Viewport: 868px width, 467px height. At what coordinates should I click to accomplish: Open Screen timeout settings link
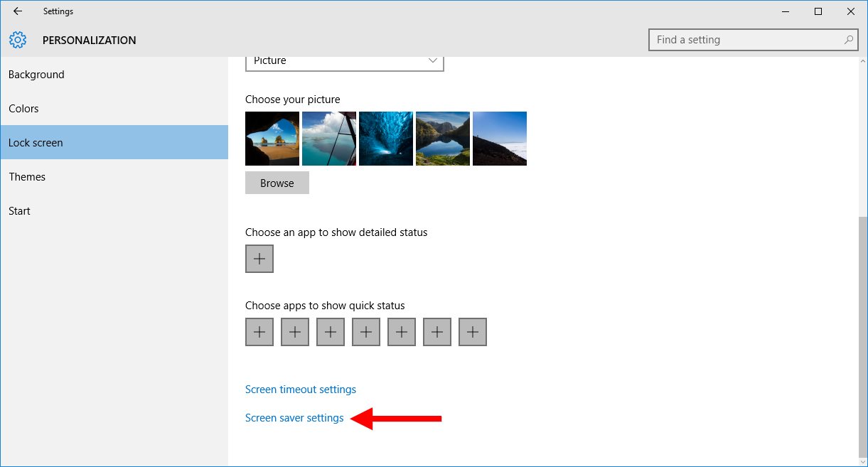pyautogui.click(x=300, y=389)
